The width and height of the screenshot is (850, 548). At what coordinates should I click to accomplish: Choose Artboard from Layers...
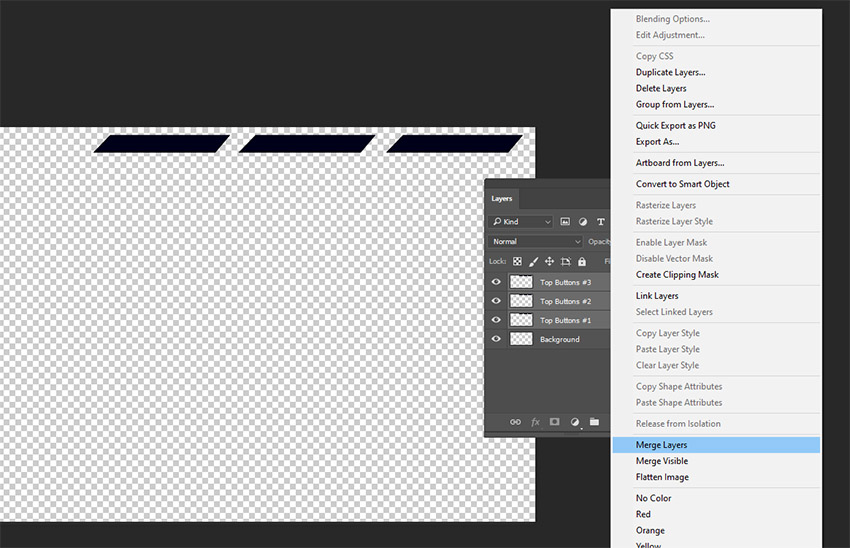tap(680, 163)
